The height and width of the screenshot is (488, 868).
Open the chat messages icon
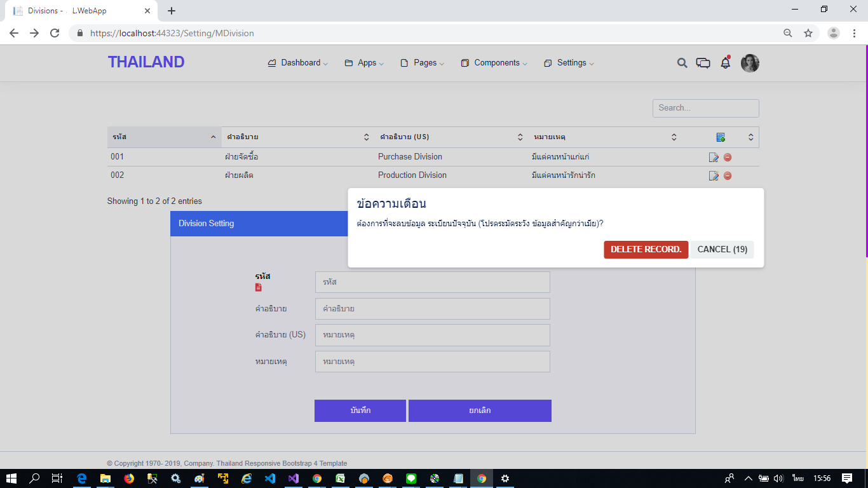tap(703, 63)
